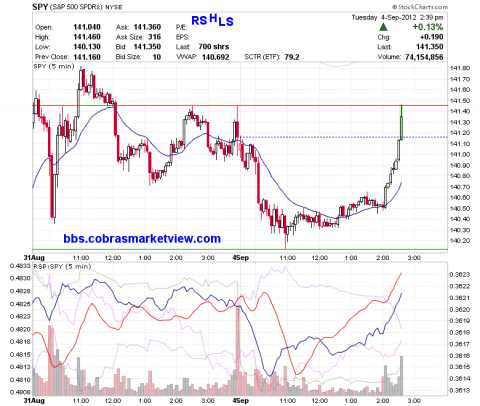Click the 0.4813 left axis label

tap(20, 367)
